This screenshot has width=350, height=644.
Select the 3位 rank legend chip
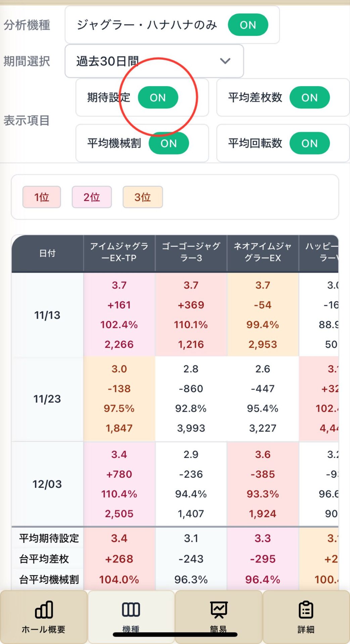point(143,197)
